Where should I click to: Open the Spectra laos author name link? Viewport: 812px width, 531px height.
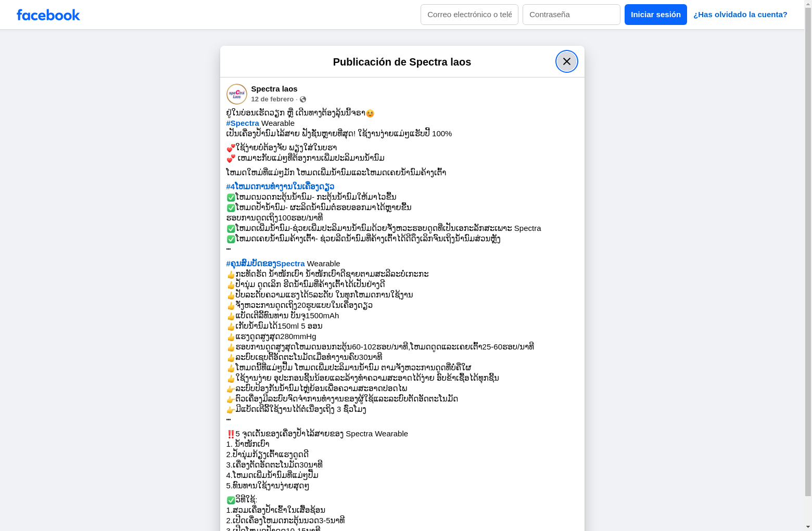[x=274, y=89]
